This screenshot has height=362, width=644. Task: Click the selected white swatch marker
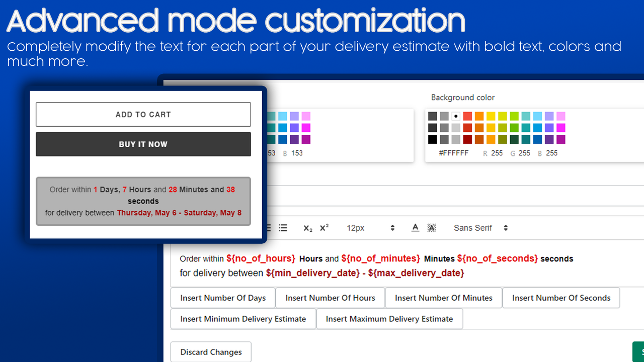(456, 116)
